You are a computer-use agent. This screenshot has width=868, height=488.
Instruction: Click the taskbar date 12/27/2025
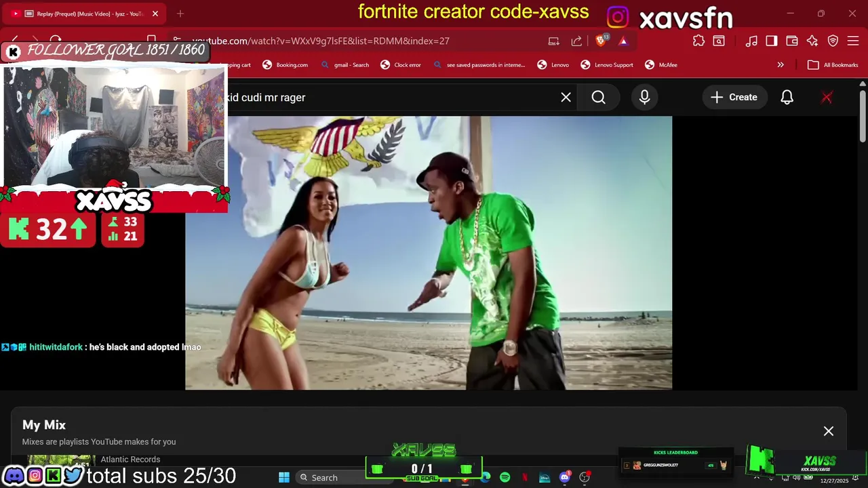(x=834, y=481)
